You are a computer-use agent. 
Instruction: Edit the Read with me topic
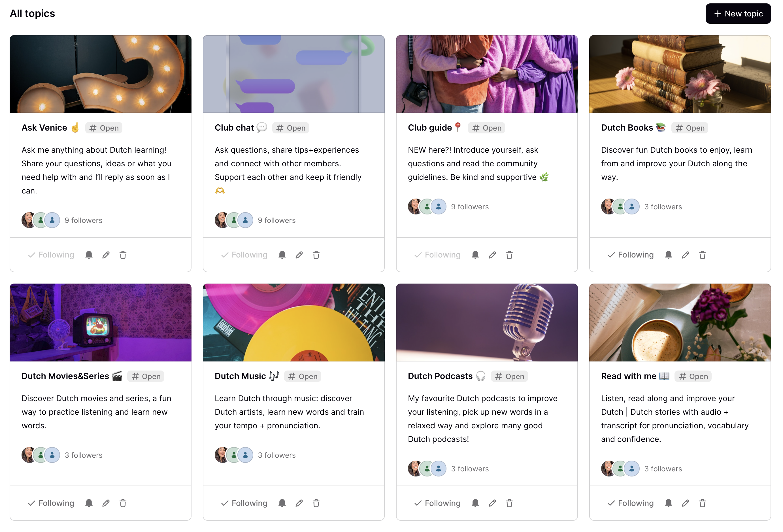click(x=685, y=503)
